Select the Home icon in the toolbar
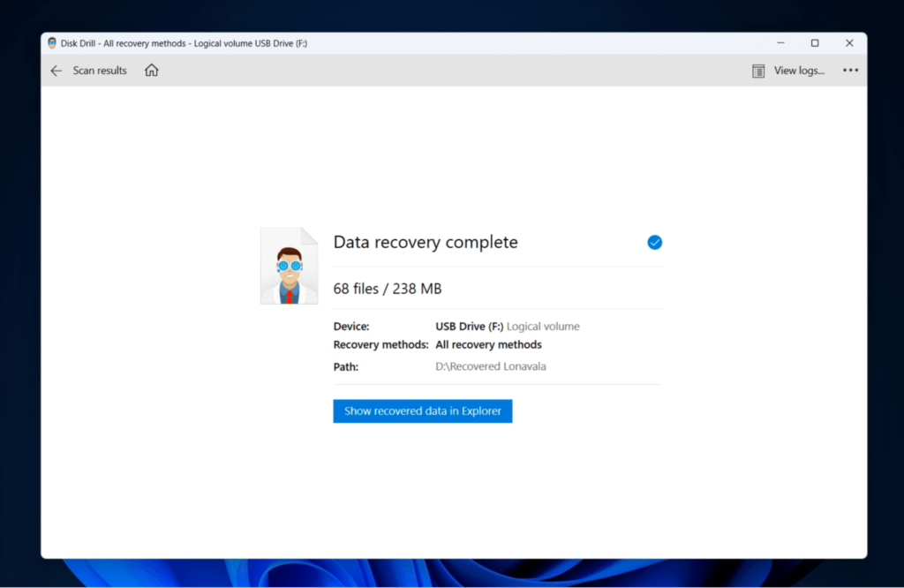The width and height of the screenshot is (904, 588). (x=150, y=70)
